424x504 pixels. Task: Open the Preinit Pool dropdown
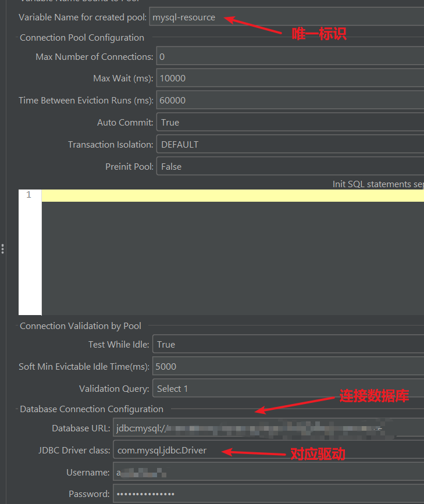[290, 166]
